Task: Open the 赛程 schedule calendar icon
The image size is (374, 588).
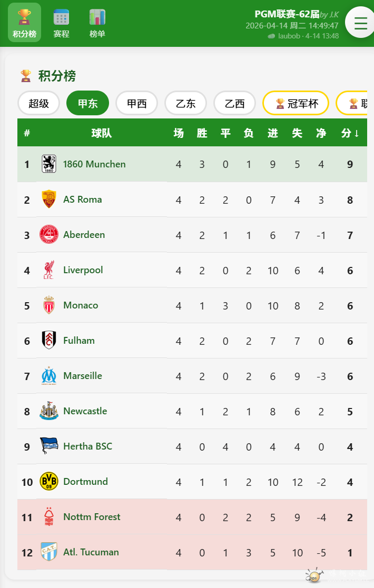Action: pyautogui.click(x=61, y=17)
